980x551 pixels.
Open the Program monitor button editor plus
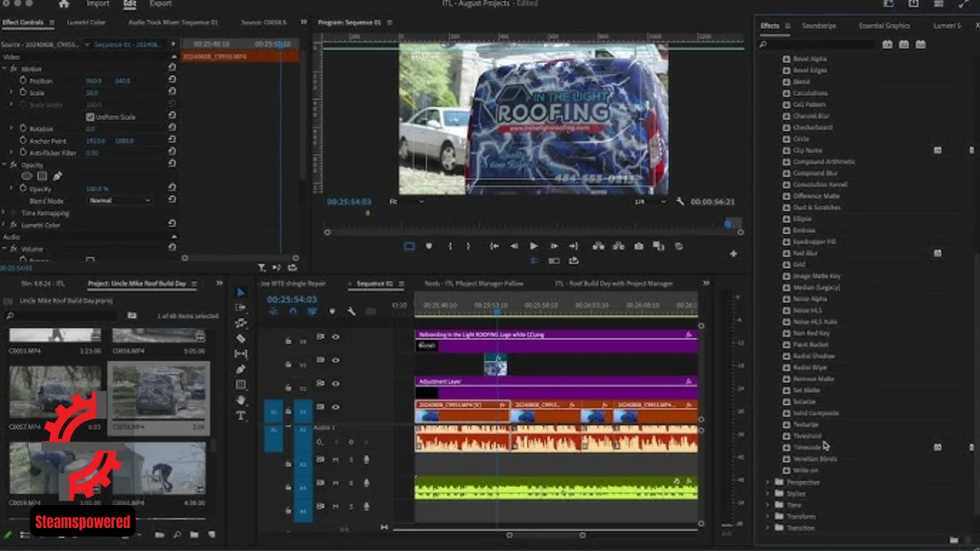733,253
